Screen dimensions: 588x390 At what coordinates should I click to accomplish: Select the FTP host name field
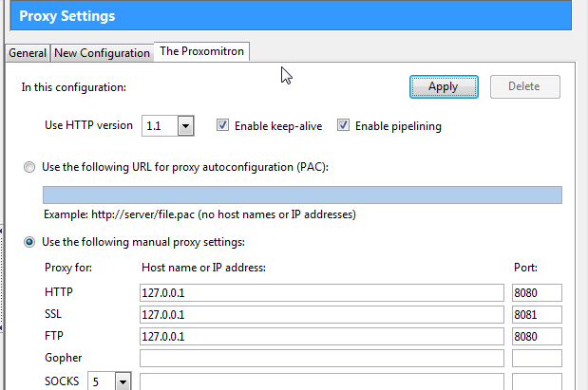click(x=321, y=336)
